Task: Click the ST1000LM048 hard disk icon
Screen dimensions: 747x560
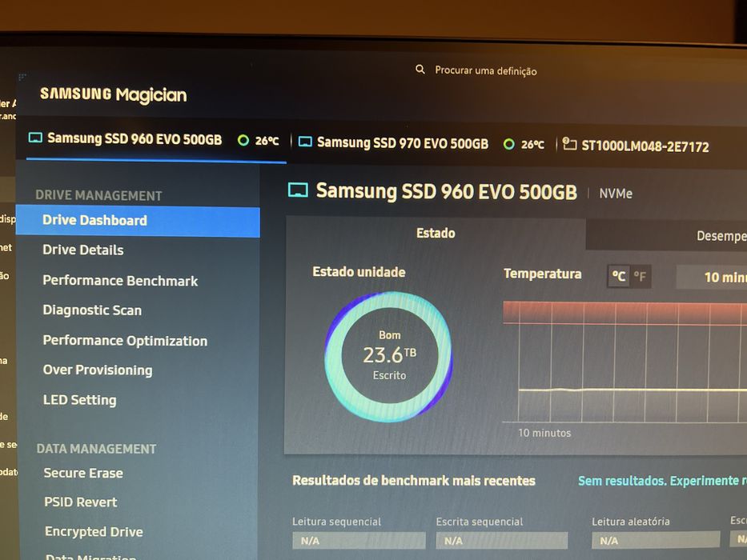Action: point(569,143)
